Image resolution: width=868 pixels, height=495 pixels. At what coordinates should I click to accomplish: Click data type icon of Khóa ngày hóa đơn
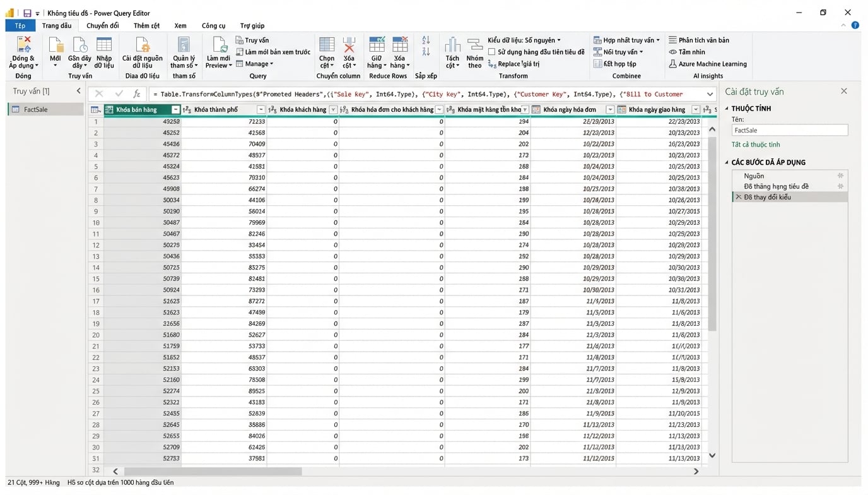[536, 110]
